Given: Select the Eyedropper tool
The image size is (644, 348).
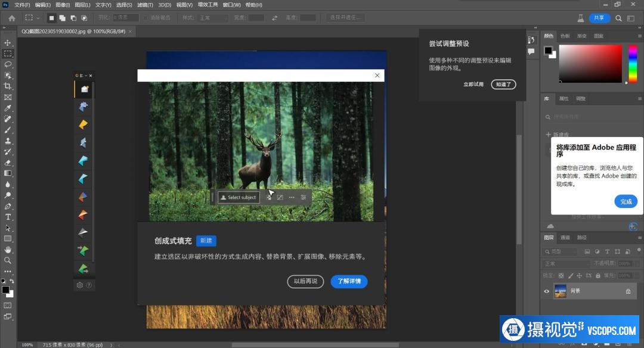Looking at the screenshot, I should click(7, 108).
